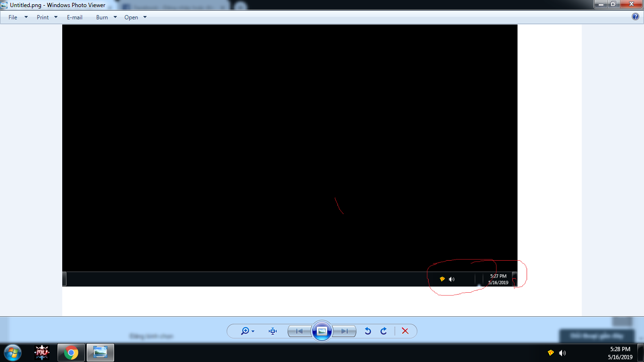
Task: Play the slide show
Action: [322, 331]
